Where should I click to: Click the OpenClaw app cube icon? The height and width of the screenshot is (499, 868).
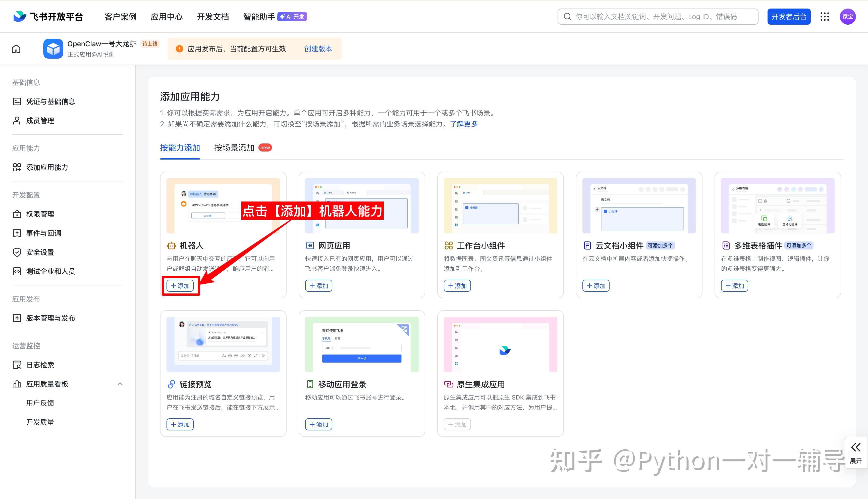(53, 49)
